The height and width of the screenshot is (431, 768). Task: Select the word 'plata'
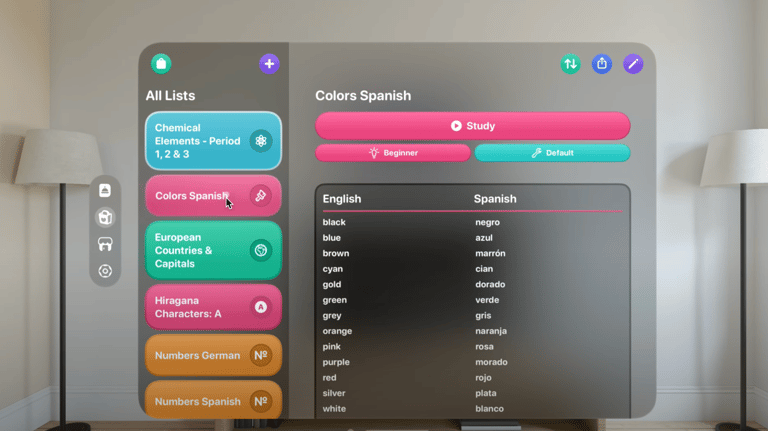click(x=485, y=393)
